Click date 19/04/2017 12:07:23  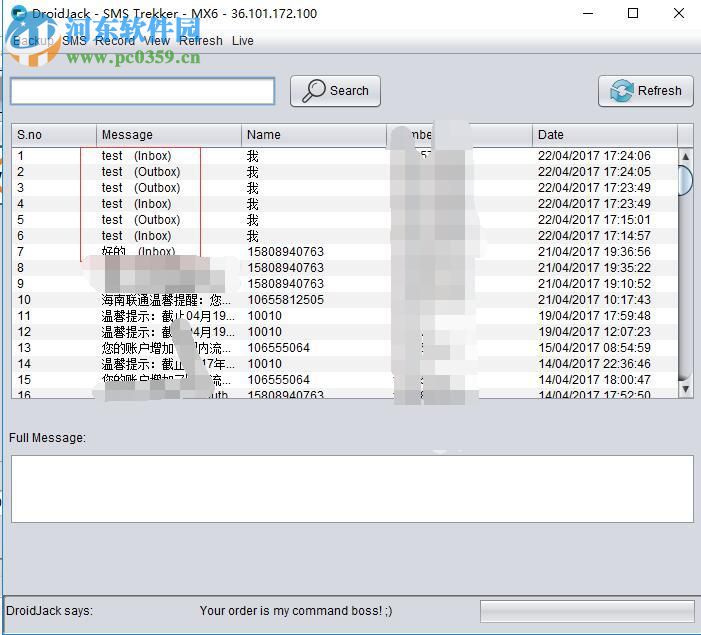click(x=594, y=332)
